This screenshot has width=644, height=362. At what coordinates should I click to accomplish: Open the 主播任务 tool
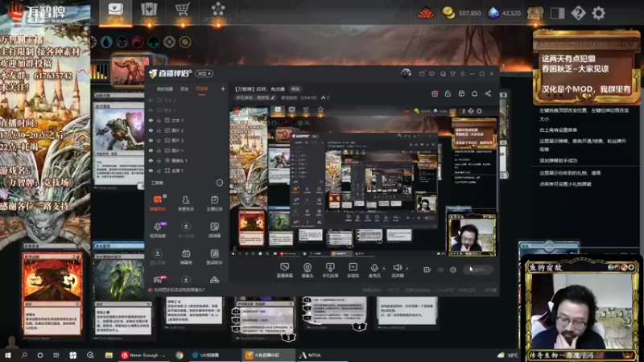pos(214,204)
